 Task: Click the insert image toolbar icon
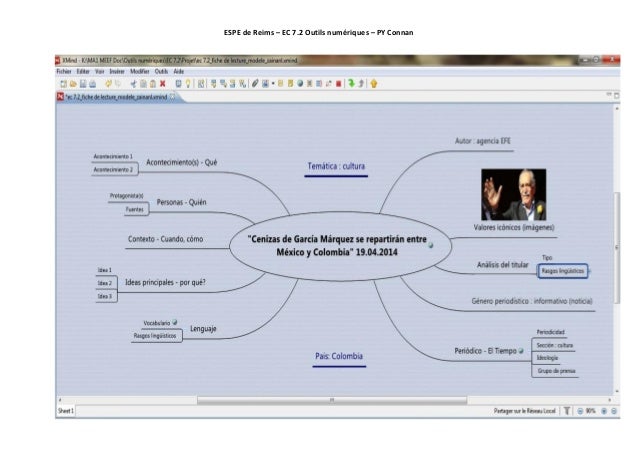[x=265, y=83]
